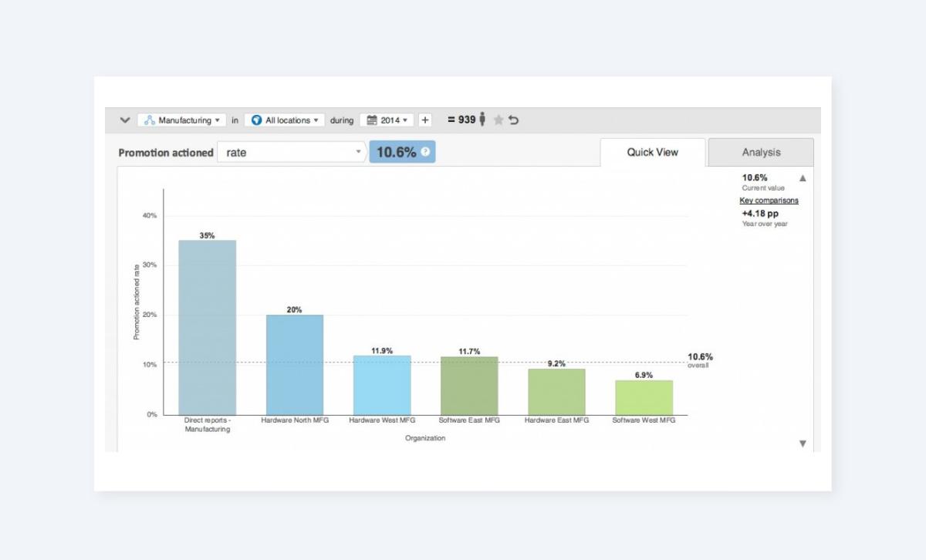Image resolution: width=926 pixels, height=560 pixels.
Task: Open the Manufacturing organization dropdown
Action: (182, 120)
